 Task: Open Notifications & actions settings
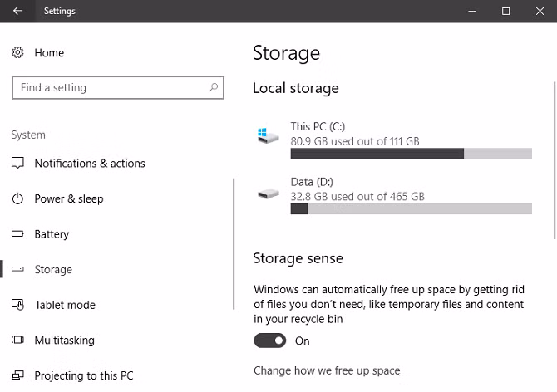(x=90, y=164)
